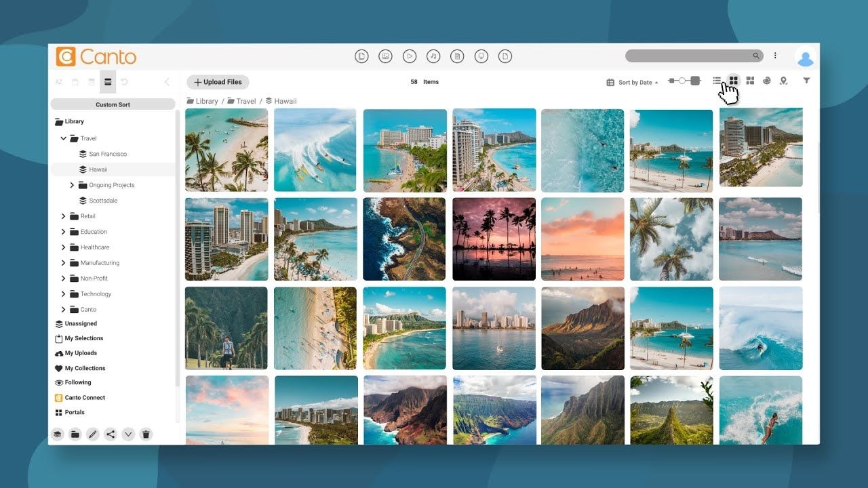This screenshot has width=868, height=488.
Task: Open the Sort by Date dropdown
Action: click(x=632, y=82)
